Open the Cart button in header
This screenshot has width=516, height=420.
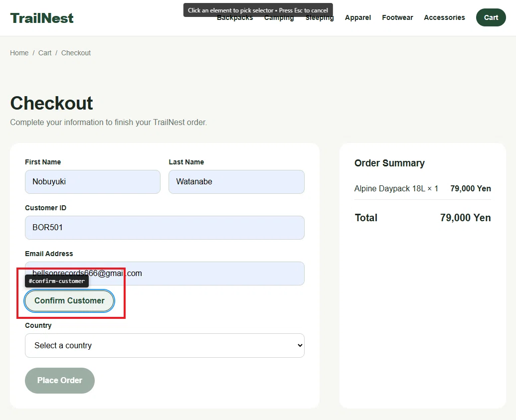coord(491,17)
